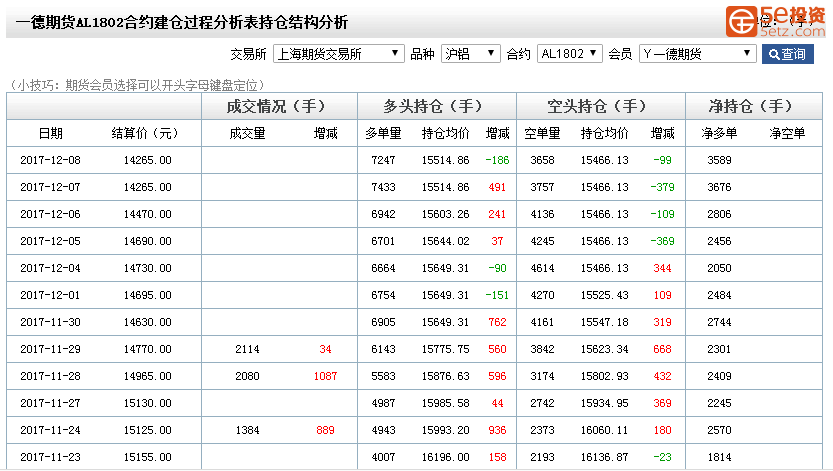
Task: Click short average price 15547.18
Action: (605, 322)
